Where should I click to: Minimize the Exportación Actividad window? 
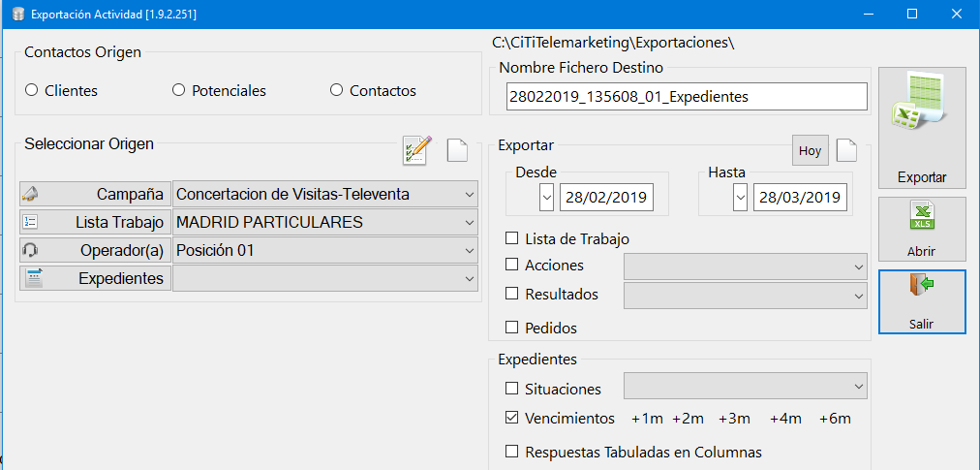coord(870,14)
